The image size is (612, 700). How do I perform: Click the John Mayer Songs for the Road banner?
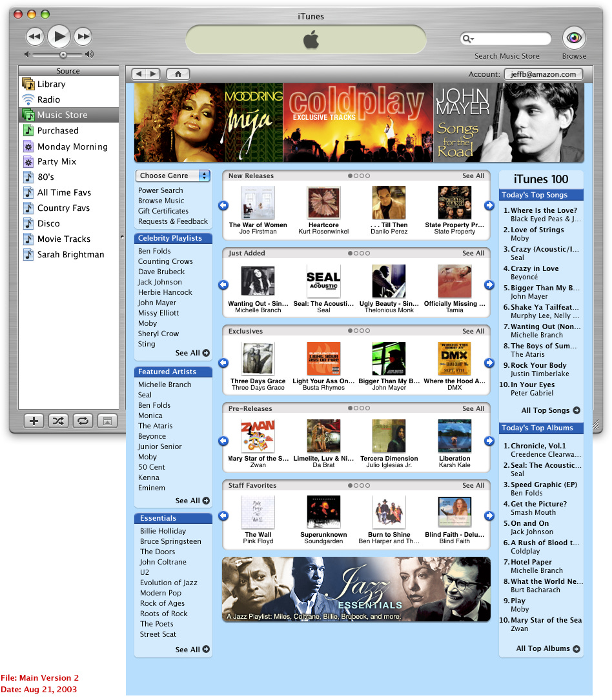click(x=509, y=123)
